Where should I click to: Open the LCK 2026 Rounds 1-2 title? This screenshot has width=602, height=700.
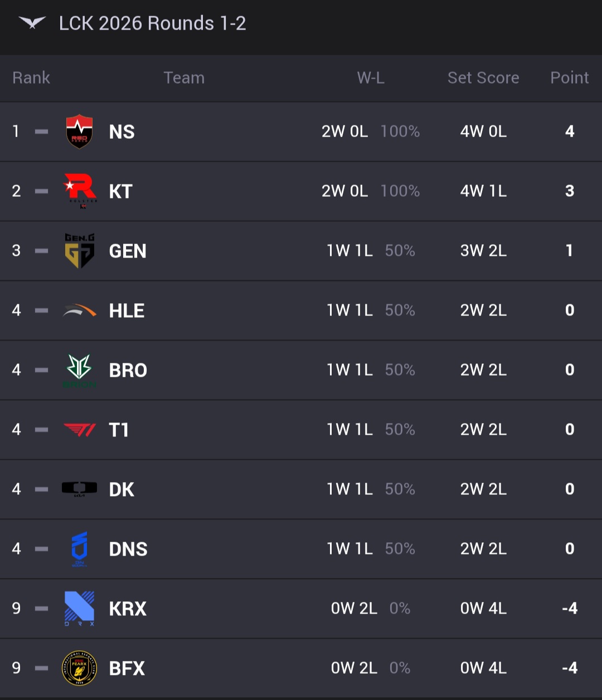tap(152, 23)
